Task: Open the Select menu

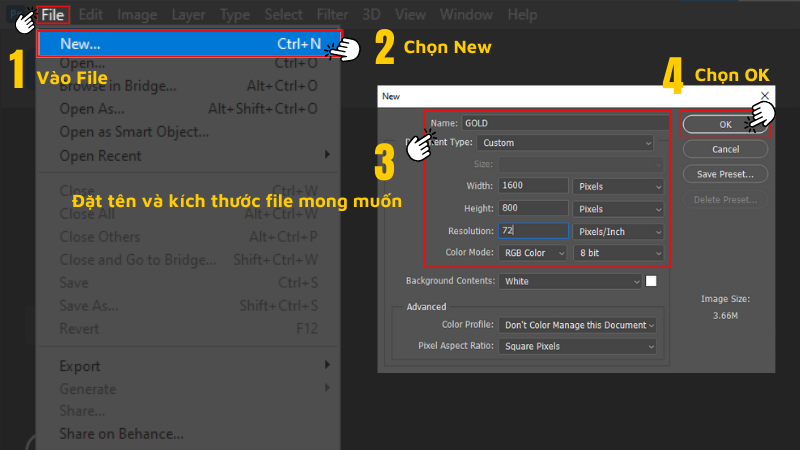Action: point(283,15)
